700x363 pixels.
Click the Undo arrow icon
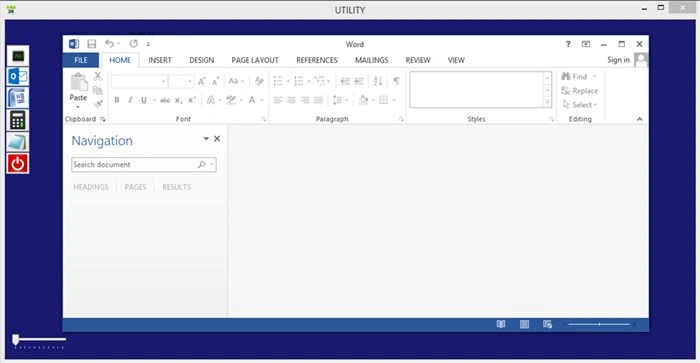click(x=109, y=43)
